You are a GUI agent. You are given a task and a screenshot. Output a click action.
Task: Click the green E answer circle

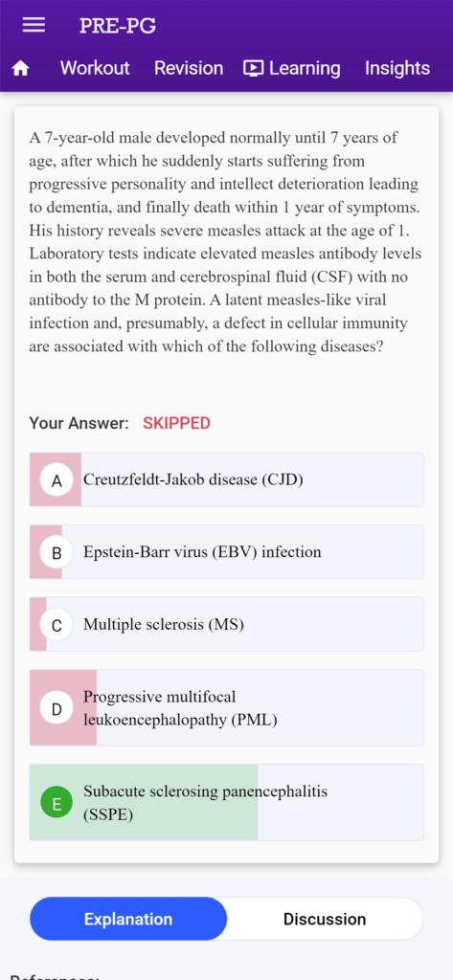pyautogui.click(x=57, y=804)
